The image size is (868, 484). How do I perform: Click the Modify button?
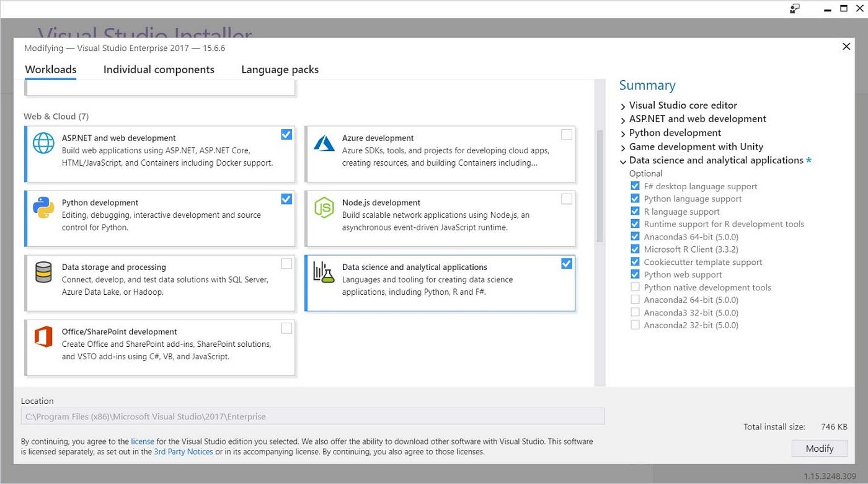(x=819, y=448)
